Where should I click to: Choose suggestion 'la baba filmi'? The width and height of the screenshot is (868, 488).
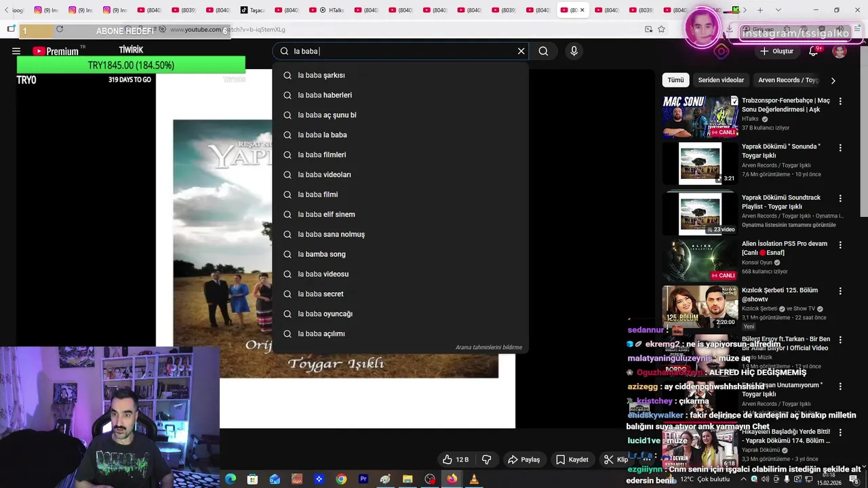click(x=400, y=195)
